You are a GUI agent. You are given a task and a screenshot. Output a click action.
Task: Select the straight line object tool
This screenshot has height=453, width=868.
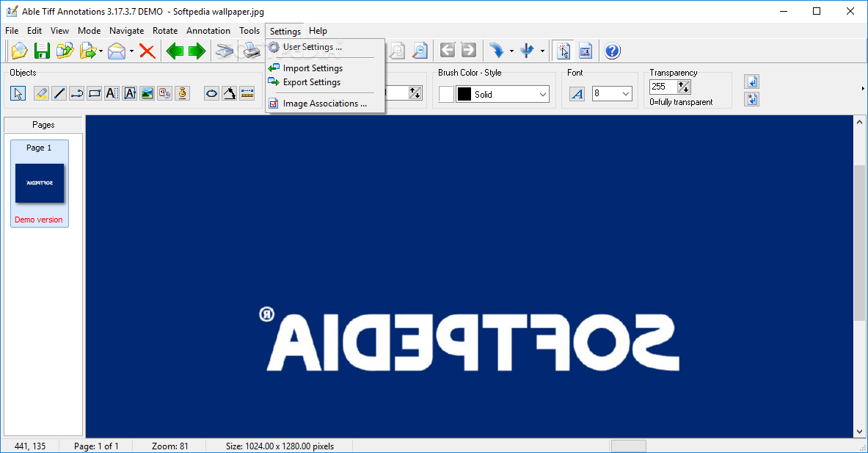(59, 93)
